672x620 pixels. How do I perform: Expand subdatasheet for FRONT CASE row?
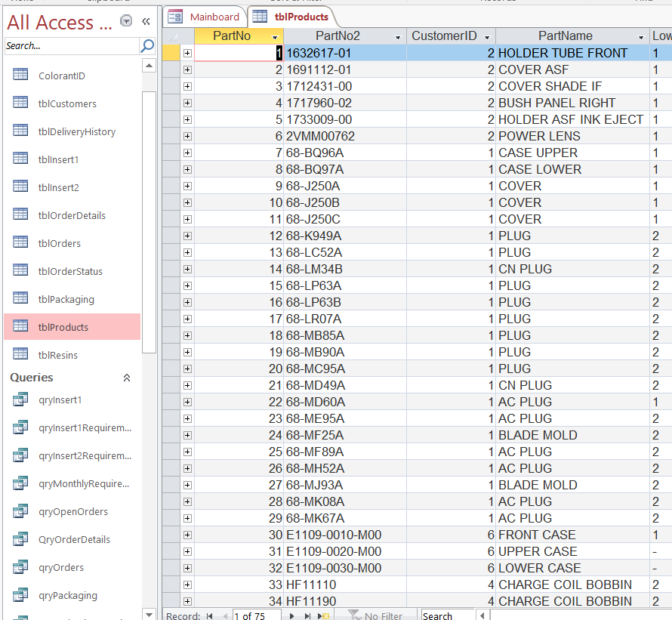[187, 535]
